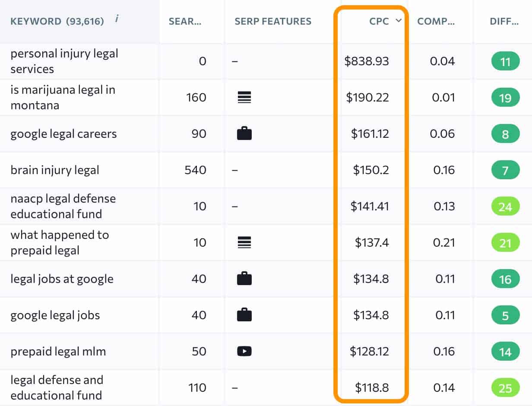
Task: Select keyword naacp legal defense educational fund
Action: (63, 206)
